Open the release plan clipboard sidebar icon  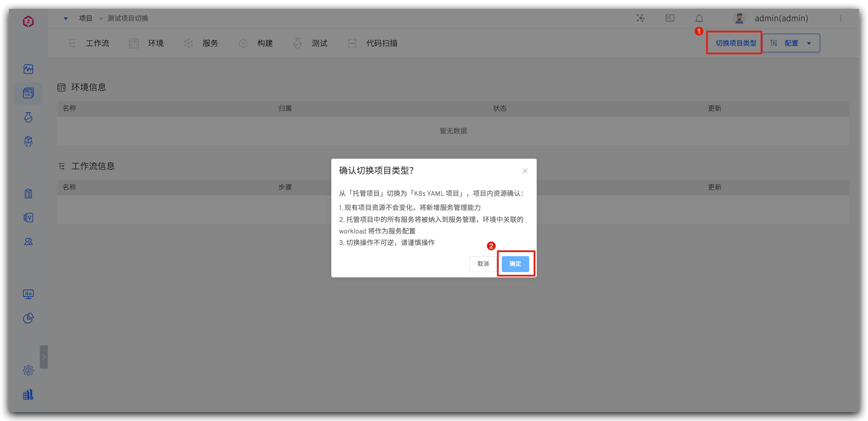pos(28,193)
